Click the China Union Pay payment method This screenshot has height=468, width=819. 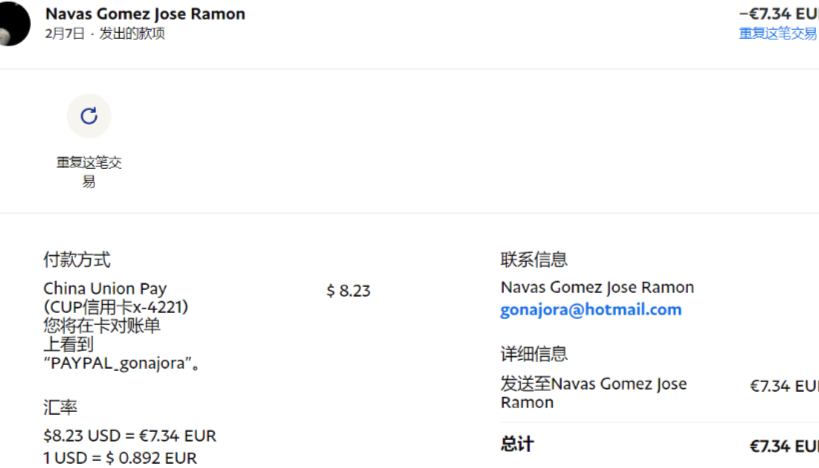point(105,289)
